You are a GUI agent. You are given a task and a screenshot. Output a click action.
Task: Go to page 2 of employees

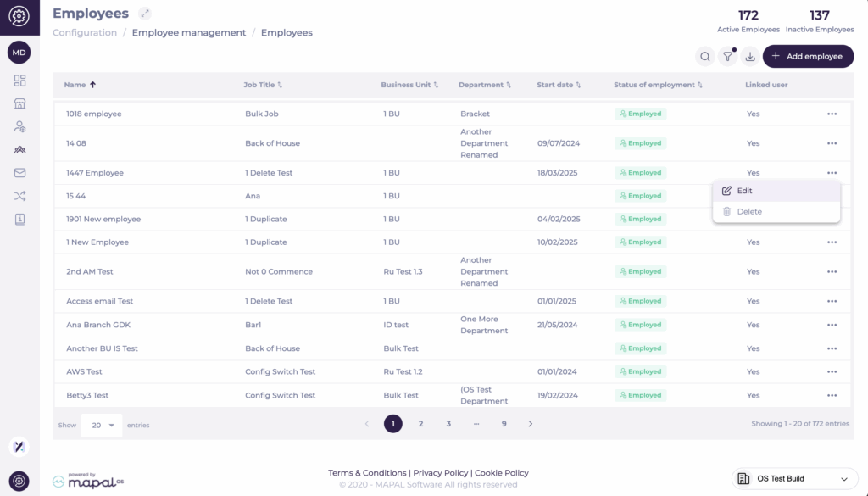[420, 424]
